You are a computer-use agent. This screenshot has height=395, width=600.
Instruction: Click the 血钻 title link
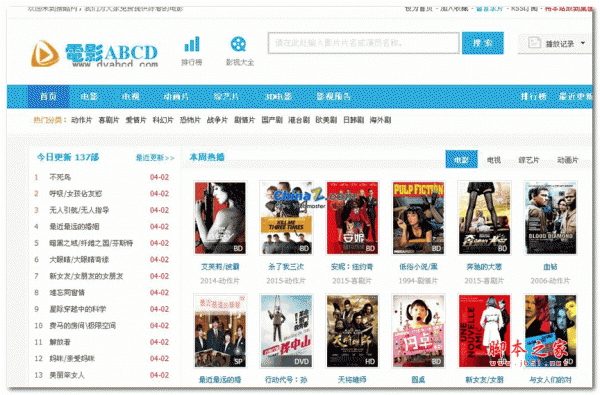coord(550,267)
